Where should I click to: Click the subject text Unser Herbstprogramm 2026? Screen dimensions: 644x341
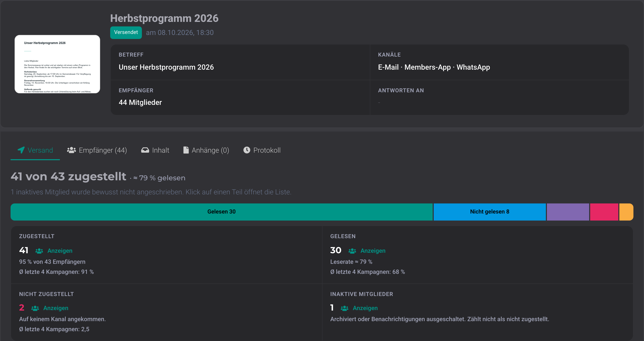(x=166, y=67)
